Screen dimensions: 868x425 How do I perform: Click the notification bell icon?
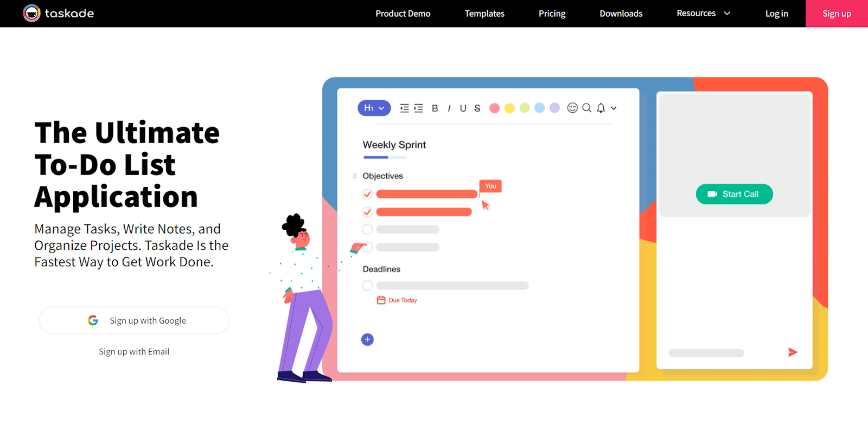pos(601,108)
